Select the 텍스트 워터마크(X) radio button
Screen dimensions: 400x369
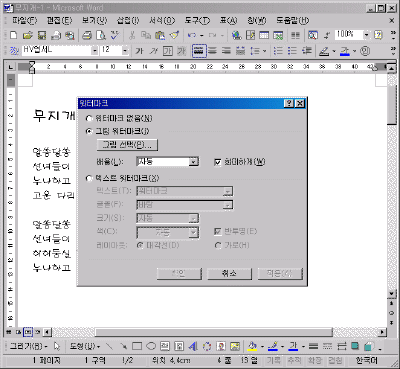89,179
